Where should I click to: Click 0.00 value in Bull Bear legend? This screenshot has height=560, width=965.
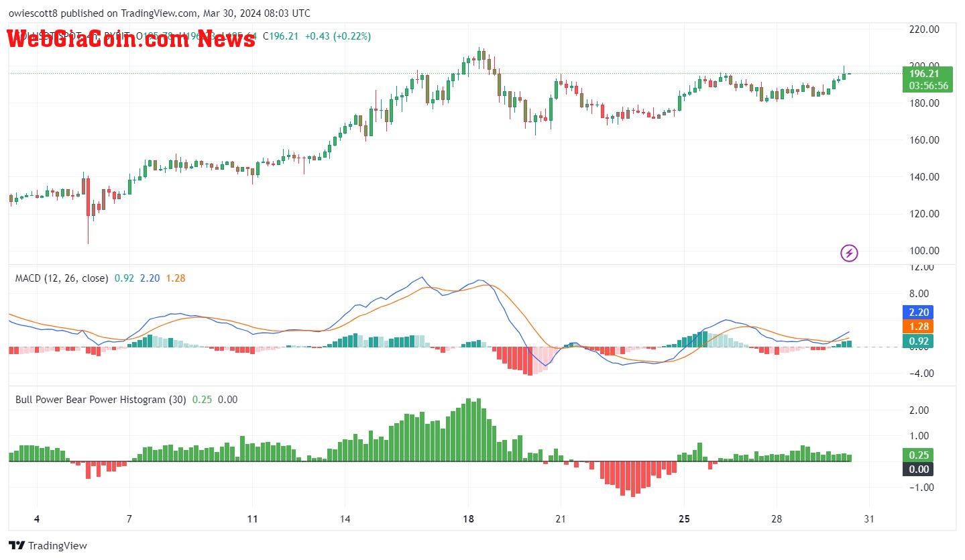[228, 400]
